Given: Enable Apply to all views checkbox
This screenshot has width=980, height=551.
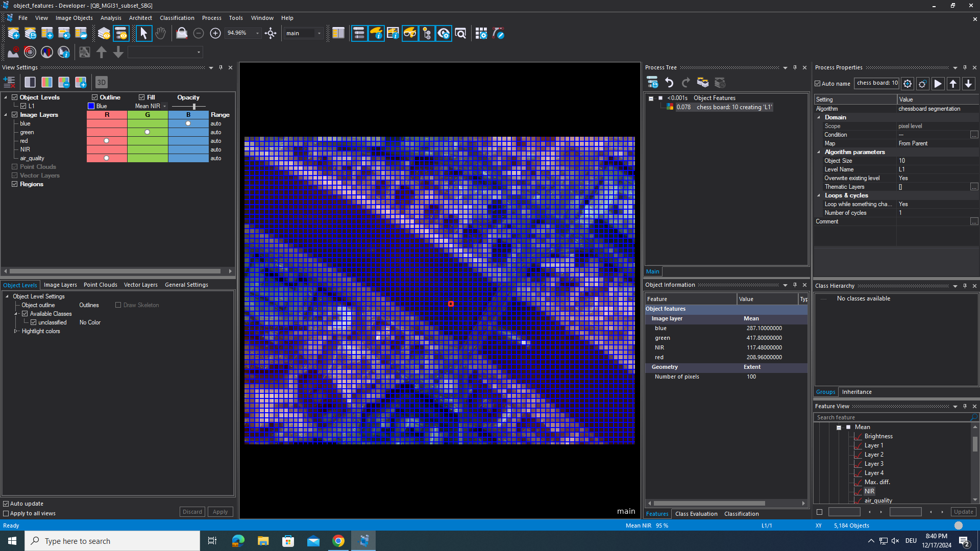Looking at the screenshot, I should (x=6, y=514).
